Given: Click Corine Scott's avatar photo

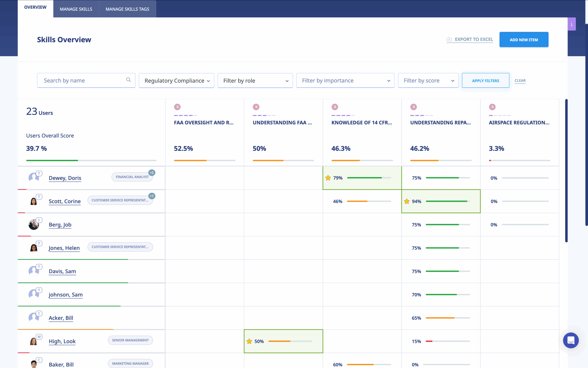Looking at the screenshot, I should coord(34,201).
